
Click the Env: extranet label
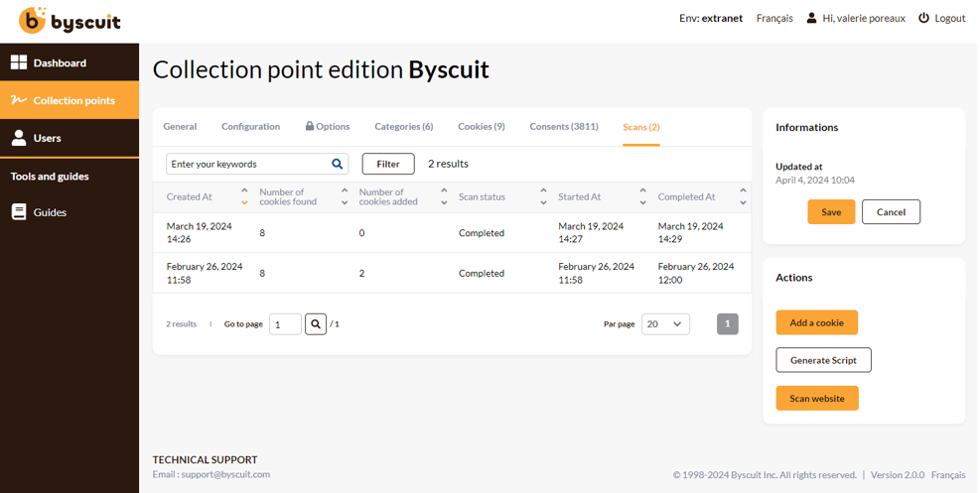pyautogui.click(x=711, y=18)
